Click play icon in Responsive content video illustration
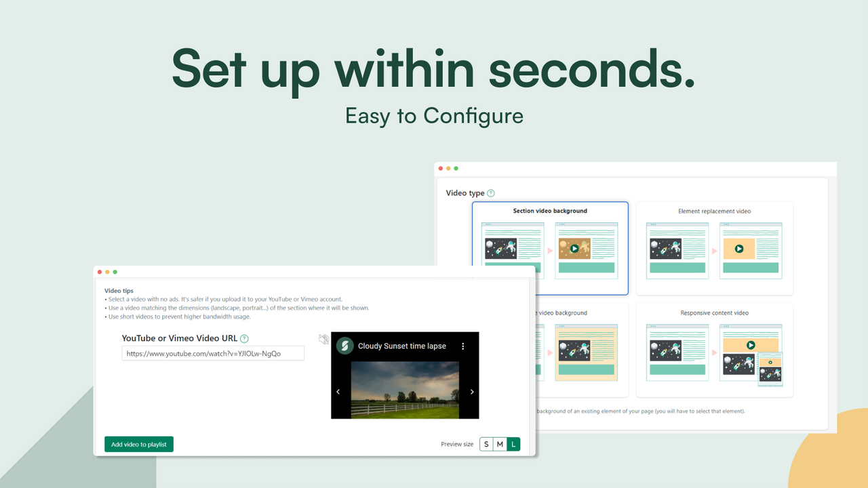868x488 pixels. click(x=751, y=345)
